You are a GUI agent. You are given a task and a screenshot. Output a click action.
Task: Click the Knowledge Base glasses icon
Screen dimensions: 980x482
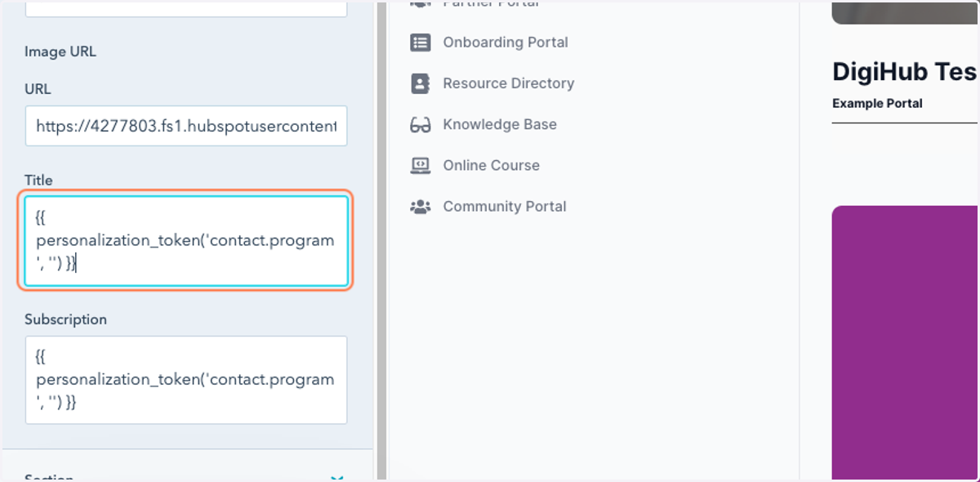420,124
